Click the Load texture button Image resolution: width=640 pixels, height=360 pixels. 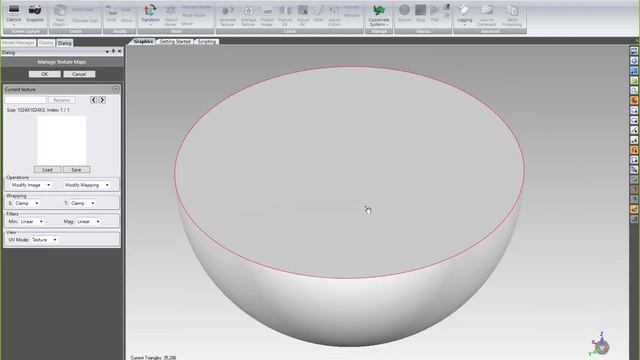click(47, 170)
